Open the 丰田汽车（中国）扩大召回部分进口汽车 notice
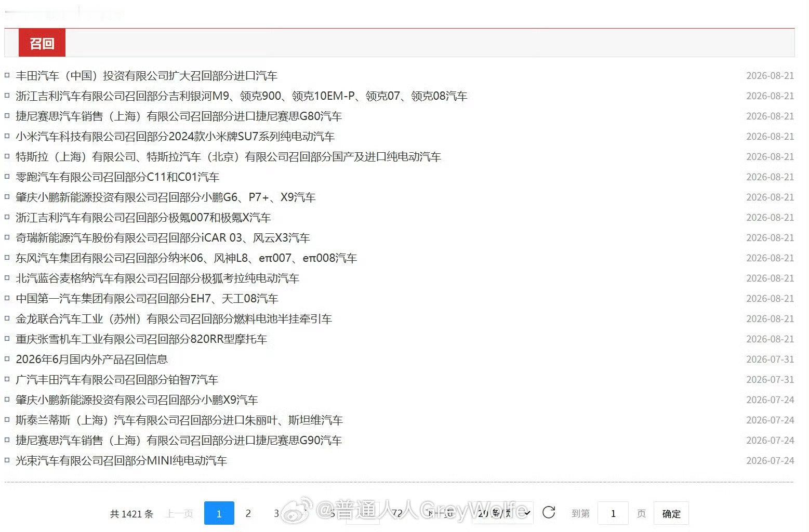809x532 pixels. [147, 76]
